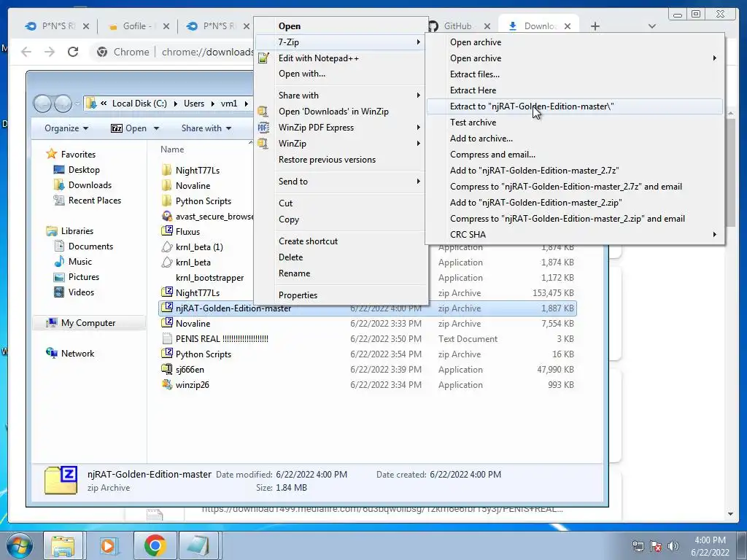Close the GitHub tab
Viewport: 747px width, 560px height.
tap(487, 26)
